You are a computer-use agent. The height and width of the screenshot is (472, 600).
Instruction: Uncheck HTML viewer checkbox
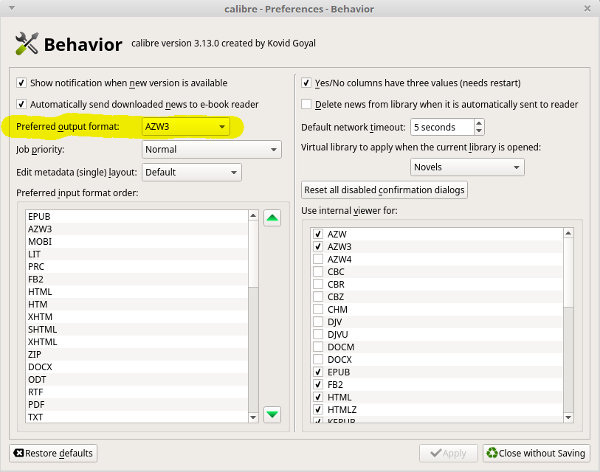(x=318, y=397)
